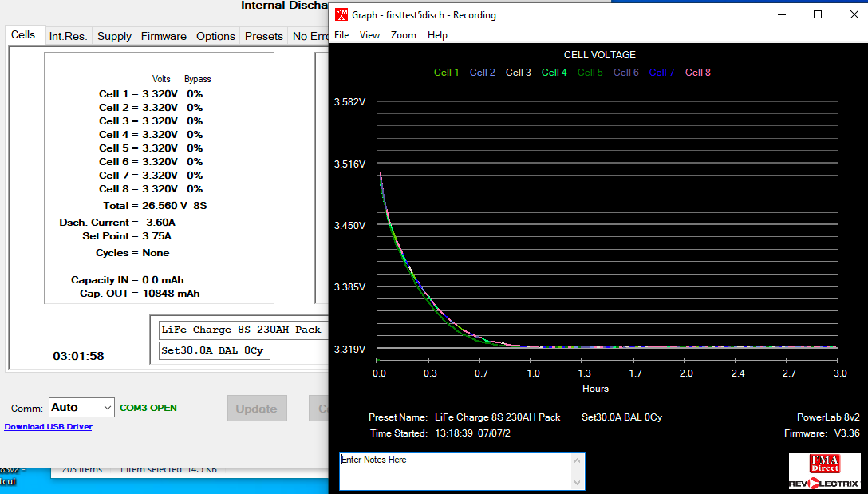Expand the Comm port Auto dropdown
Image resolution: width=868 pixels, height=494 pixels.
click(x=108, y=408)
